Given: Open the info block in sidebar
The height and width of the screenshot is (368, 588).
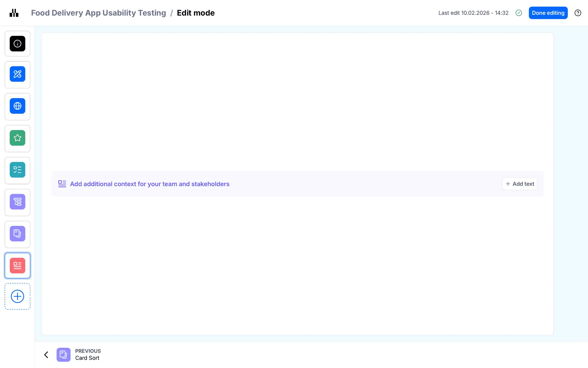Looking at the screenshot, I should pyautogui.click(x=17, y=44).
